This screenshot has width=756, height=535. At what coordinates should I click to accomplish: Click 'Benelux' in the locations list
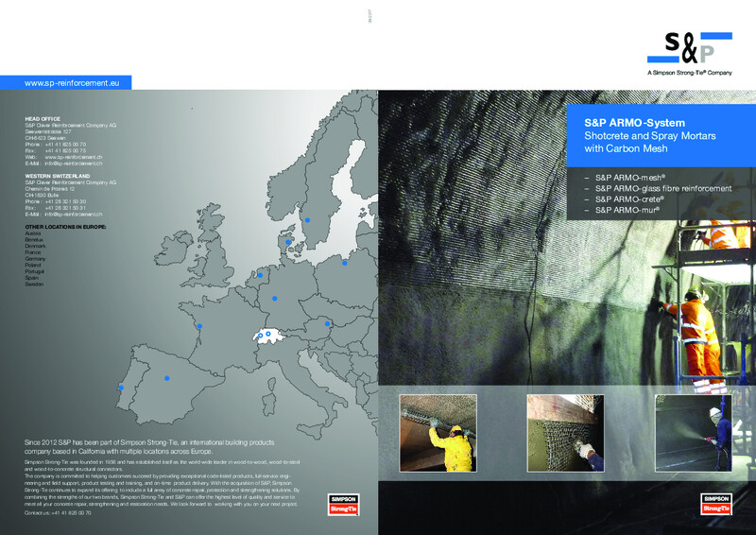(34, 240)
